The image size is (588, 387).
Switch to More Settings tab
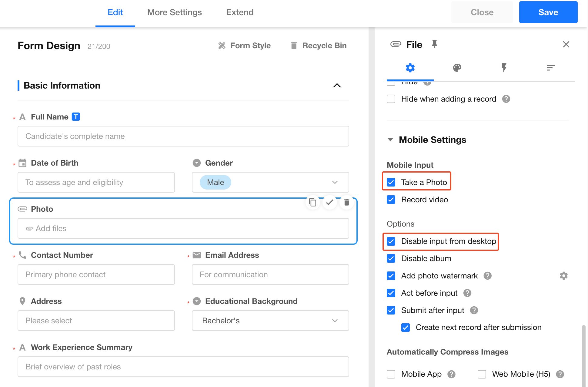tap(174, 12)
